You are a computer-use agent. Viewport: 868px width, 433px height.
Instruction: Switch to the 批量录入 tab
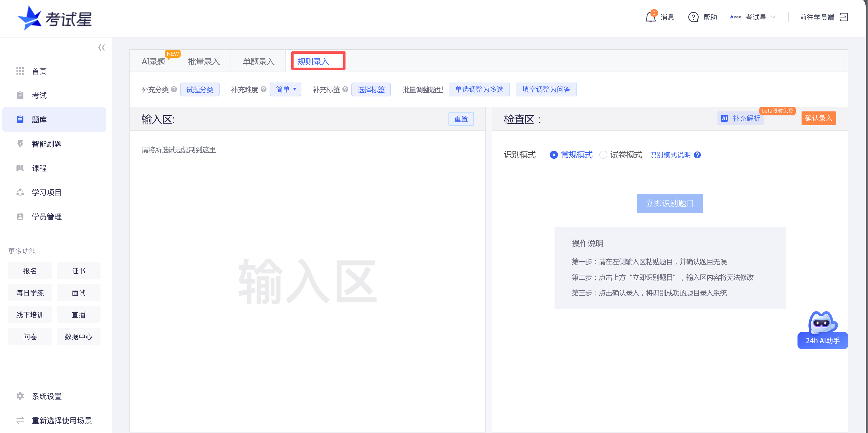pos(203,61)
